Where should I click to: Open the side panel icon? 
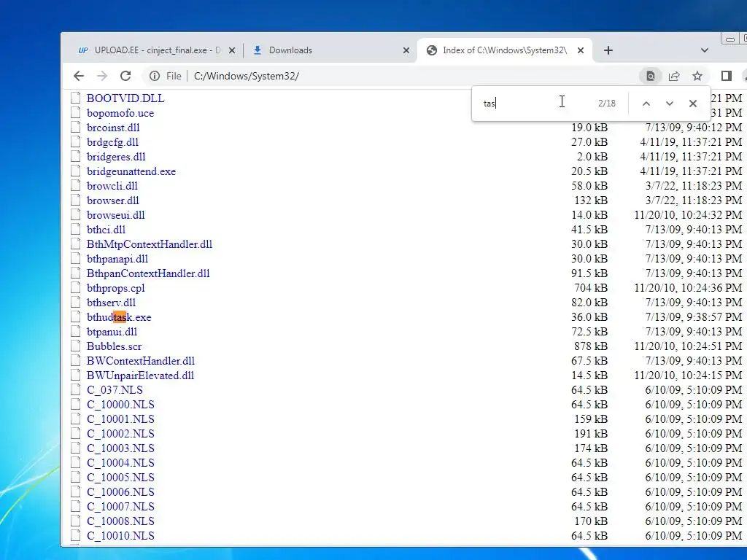(x=726, y=76)
